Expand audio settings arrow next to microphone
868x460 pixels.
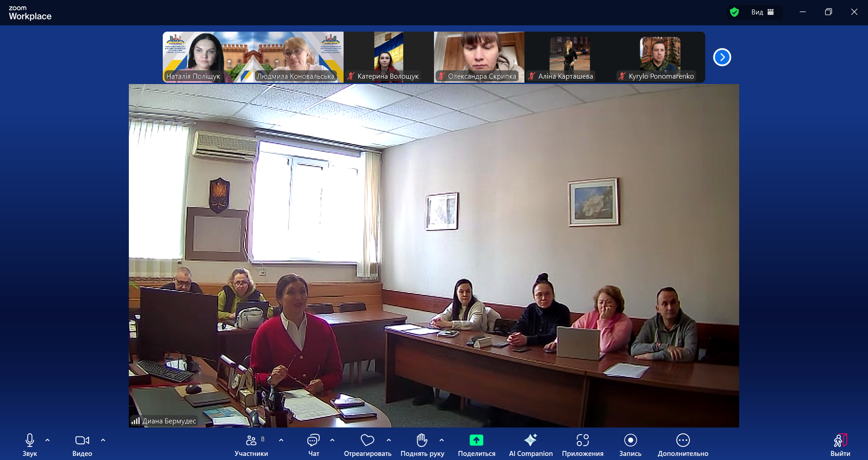click(x=47, y=440)
